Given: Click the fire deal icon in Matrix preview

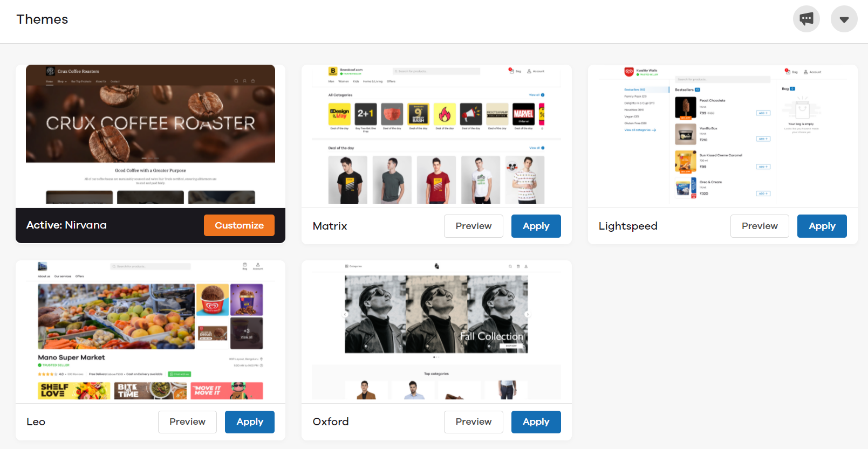Looking at the screenshot, I should point(445,114).
